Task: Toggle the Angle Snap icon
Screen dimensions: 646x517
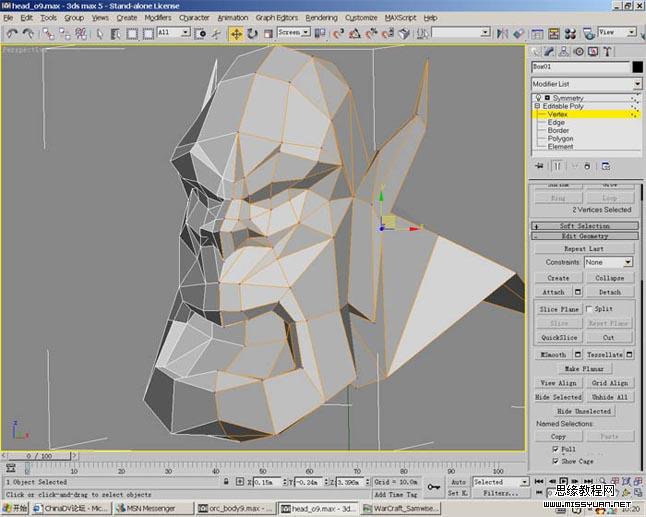Action: (354, 33)
